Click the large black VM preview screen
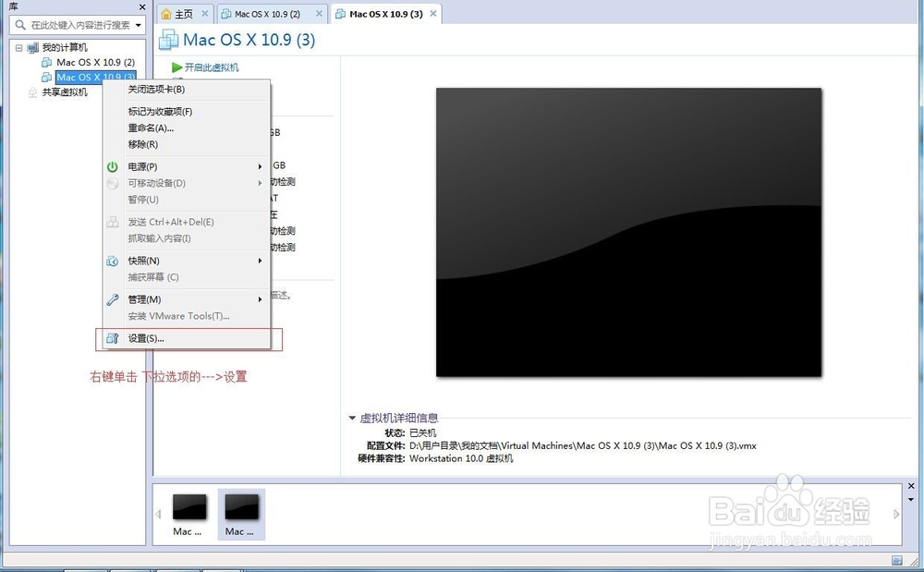 pyautogui.click(x=628, y=232)
